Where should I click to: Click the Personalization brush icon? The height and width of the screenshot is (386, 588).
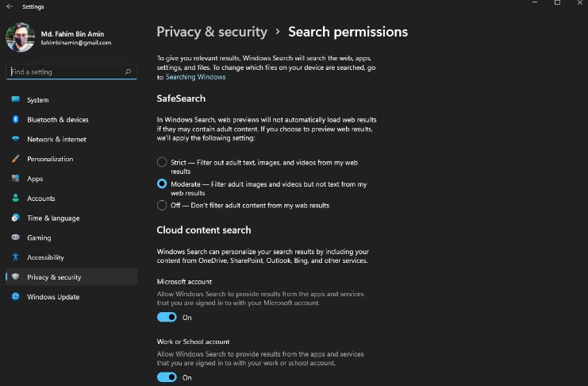click(x=15, y=159)
